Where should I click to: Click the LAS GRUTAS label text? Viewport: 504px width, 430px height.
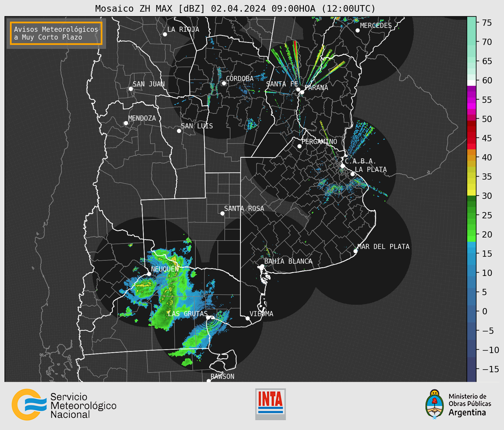point(188,314)
